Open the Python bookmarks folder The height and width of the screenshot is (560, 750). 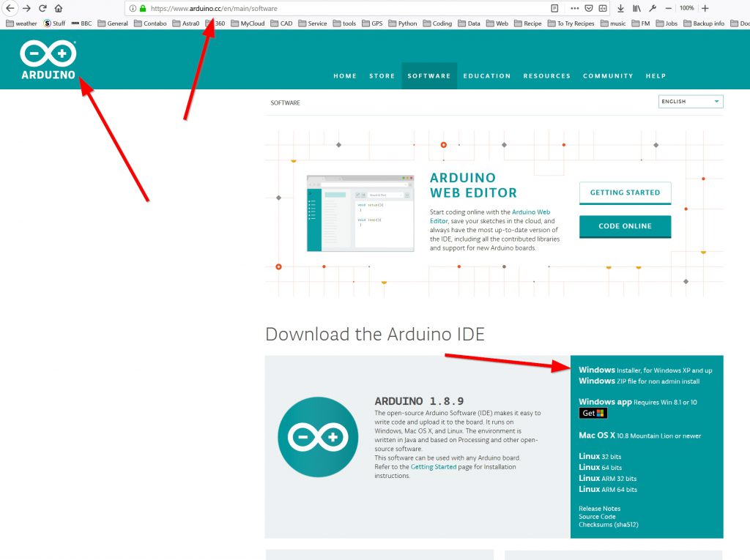coord(403,23)
